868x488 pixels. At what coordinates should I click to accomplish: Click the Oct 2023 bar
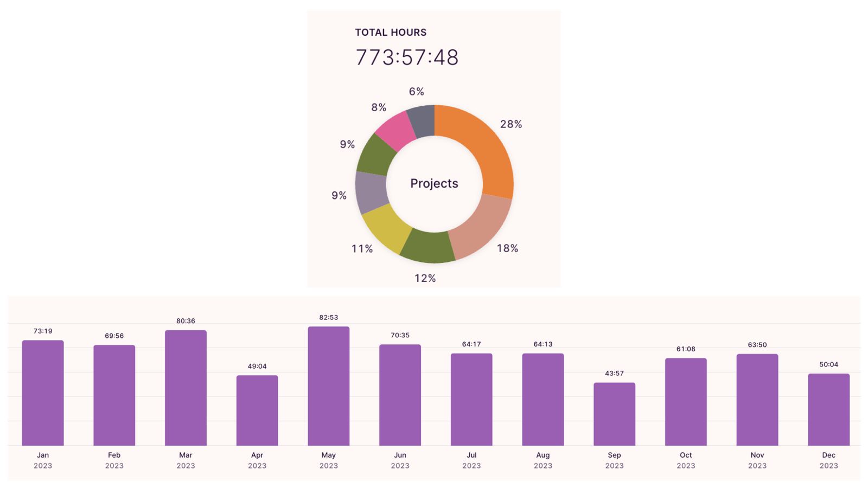[686, 402]
